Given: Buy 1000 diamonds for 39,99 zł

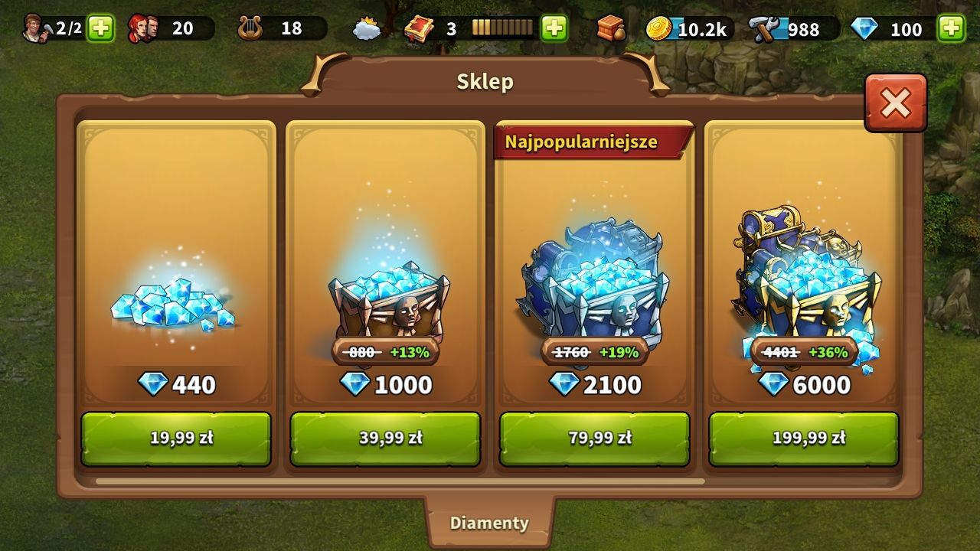Looking at the screenshot, I should [385, 439].
